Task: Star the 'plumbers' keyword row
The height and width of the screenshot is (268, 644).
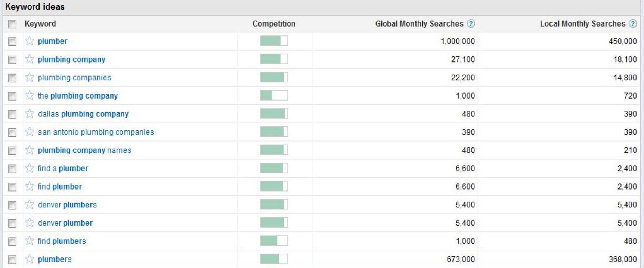Action: coord(29,259)
